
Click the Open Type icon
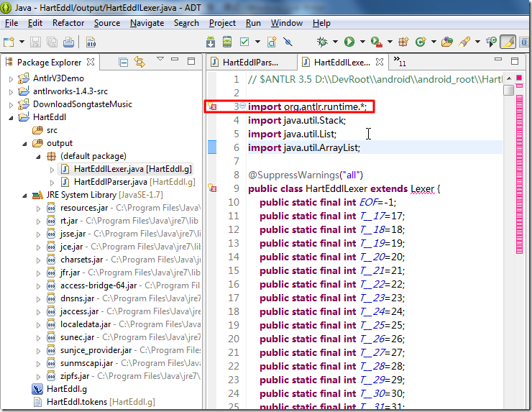click(447, 42)
